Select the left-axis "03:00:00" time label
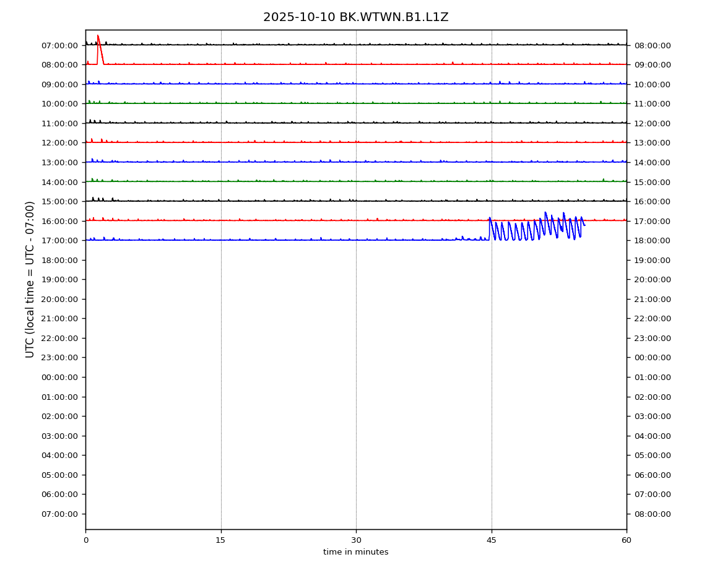This screenshot has width=712, height=588. [x=59, y=436]
